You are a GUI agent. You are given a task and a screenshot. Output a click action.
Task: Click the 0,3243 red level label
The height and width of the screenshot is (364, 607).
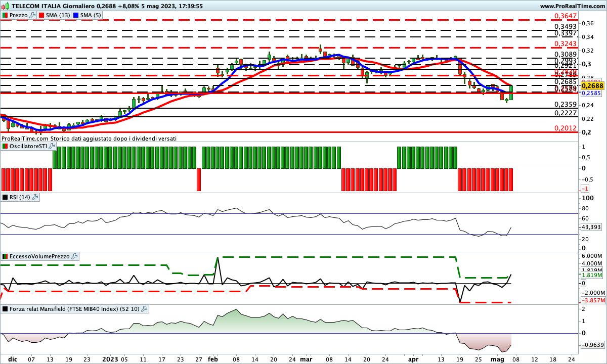pyautogui.click(x=566, y=44)
